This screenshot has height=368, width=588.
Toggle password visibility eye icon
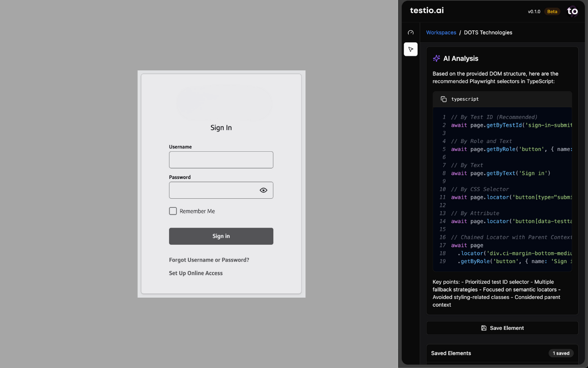(263, 190)
